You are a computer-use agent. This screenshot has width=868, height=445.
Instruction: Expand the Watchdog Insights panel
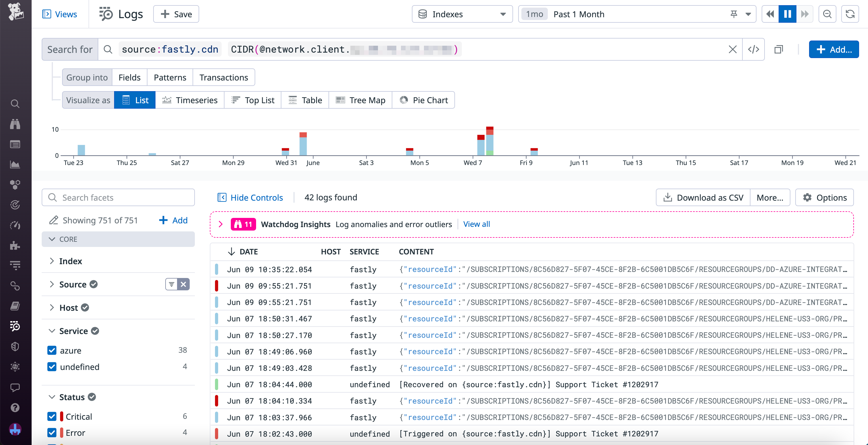point(221,224)
